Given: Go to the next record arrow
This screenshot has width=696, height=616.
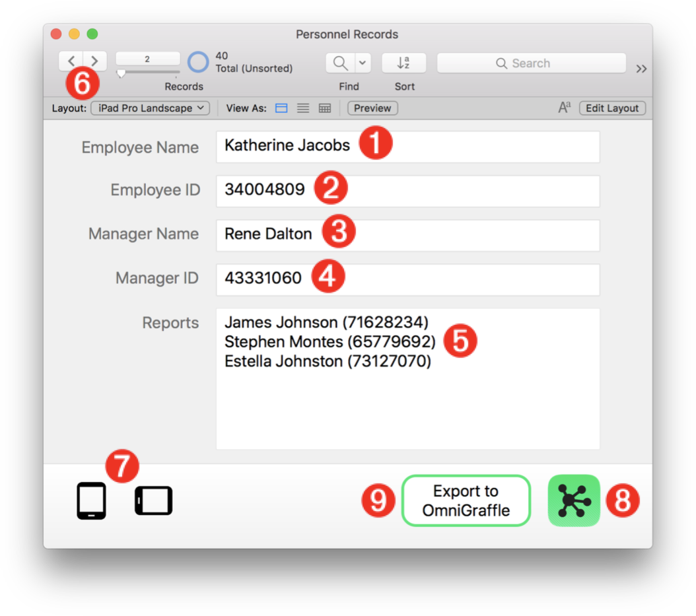Looking at the screenshot, I should coord(94,61).
